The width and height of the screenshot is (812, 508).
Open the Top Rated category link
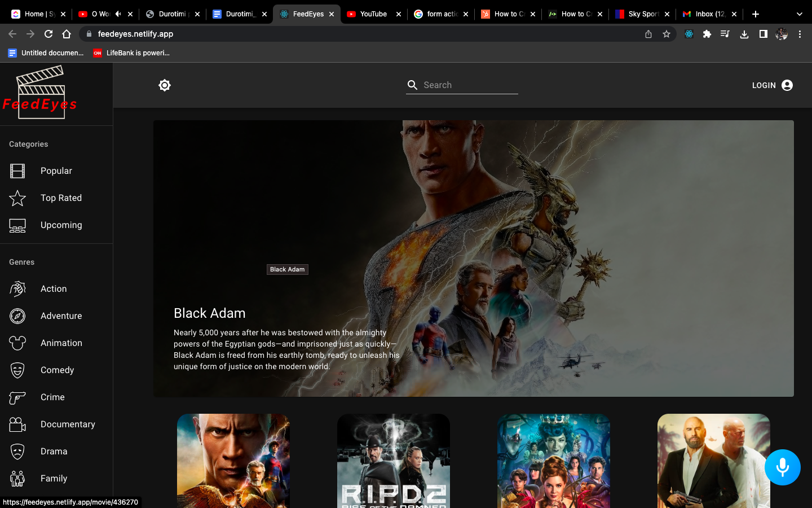click(x=56, y=198)
